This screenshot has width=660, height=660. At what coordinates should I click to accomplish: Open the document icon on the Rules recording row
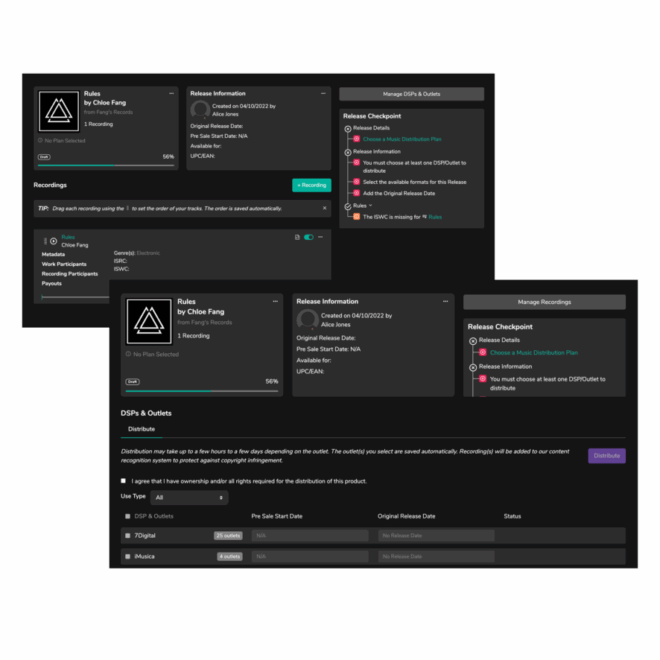(x=297, y=237)
